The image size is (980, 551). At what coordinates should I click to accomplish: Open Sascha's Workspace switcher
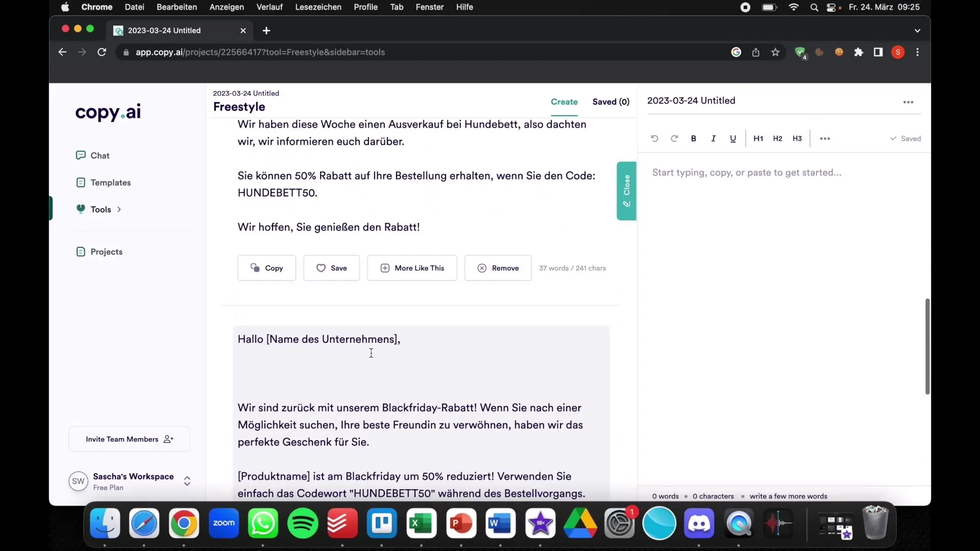point(130,481)
